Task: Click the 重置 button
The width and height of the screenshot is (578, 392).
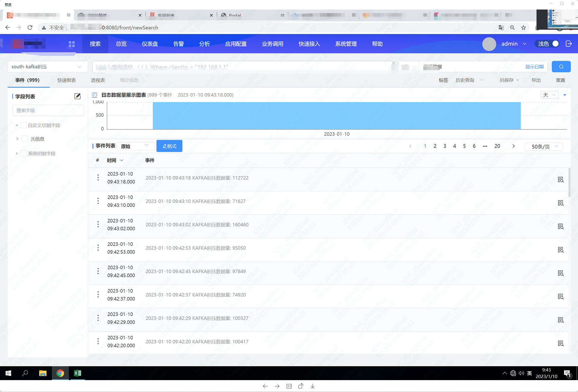Action: 560,80
